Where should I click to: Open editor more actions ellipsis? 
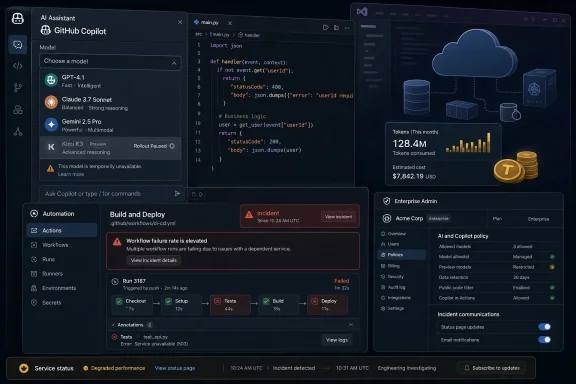pos(347,28)
